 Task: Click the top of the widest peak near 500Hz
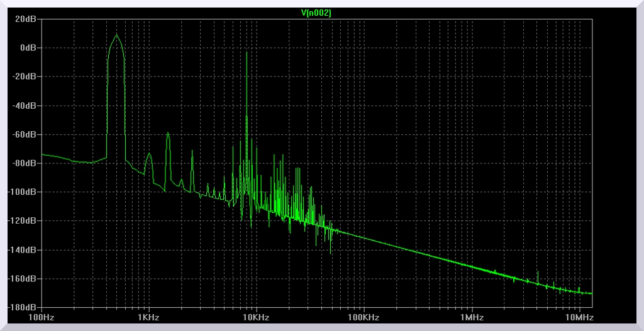(x=116, y=35)
